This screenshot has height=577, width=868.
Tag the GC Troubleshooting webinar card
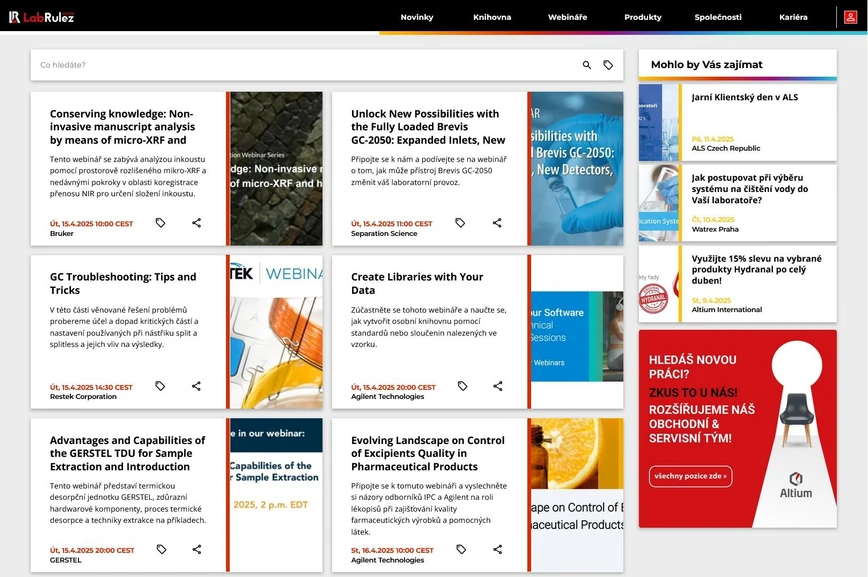pyautogui.click(x=160, y=386)
